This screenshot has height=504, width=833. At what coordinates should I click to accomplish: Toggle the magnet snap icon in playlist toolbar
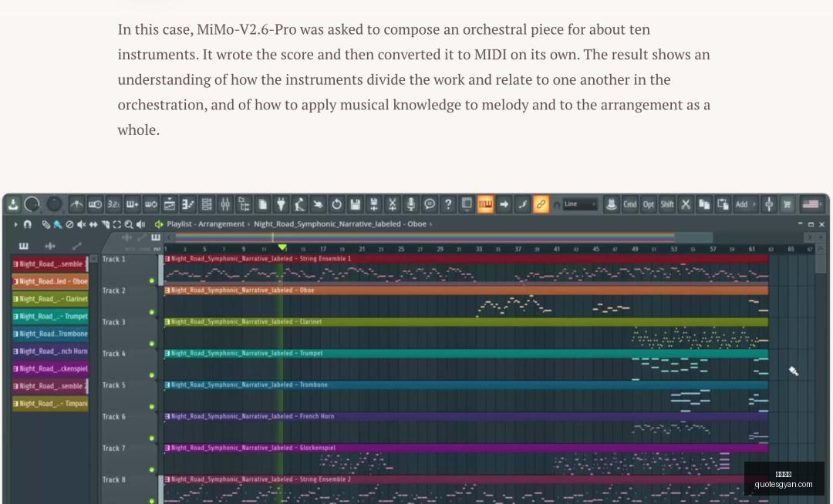coord(27,224)
